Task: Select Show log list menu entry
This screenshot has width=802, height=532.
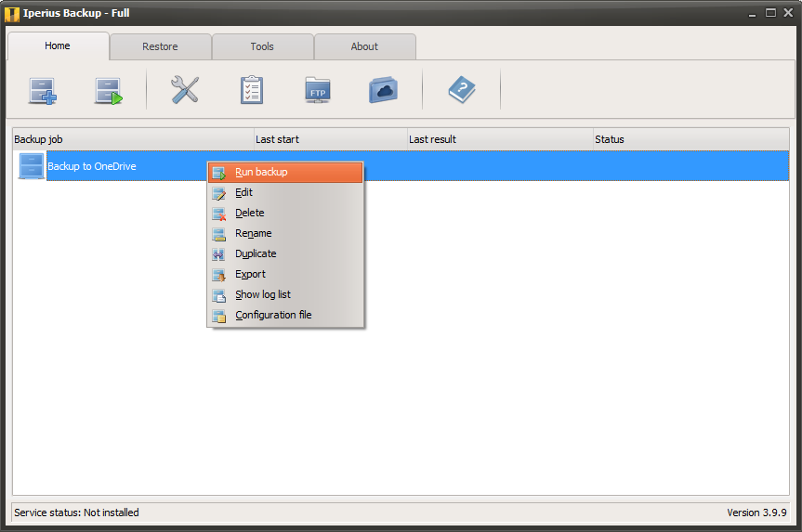Action: click(x=285, y=295)
